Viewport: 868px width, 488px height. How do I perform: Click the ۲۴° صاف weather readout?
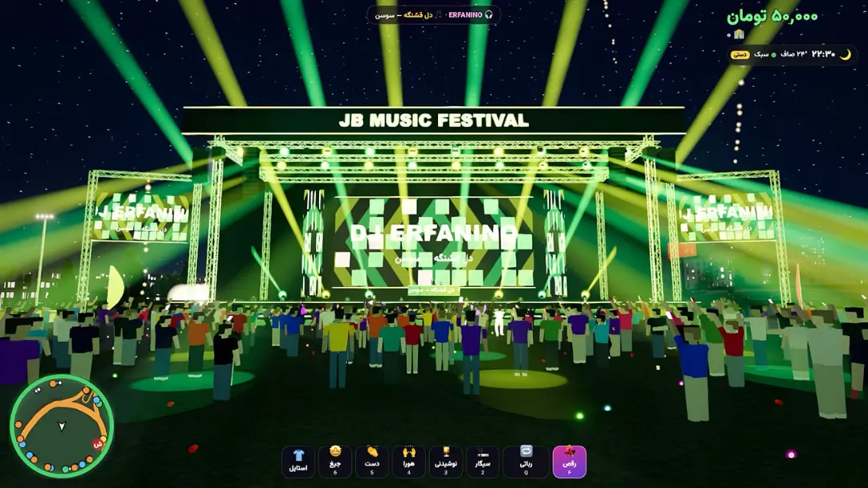(x=794, y=55)
